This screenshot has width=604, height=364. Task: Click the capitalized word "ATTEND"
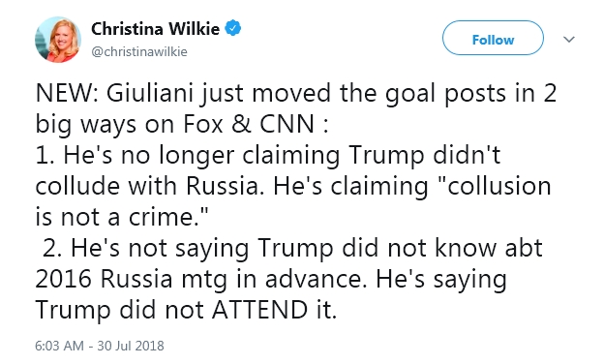point(259,310)
